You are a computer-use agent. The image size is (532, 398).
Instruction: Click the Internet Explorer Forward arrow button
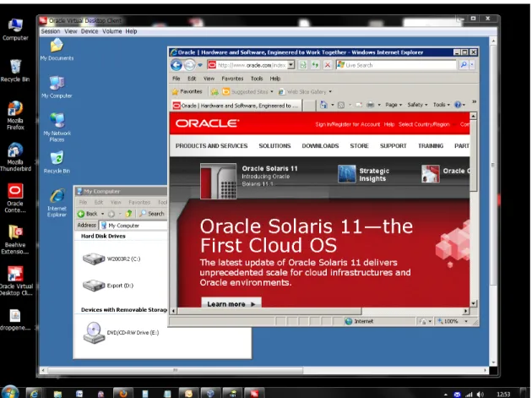pos(190,65)
